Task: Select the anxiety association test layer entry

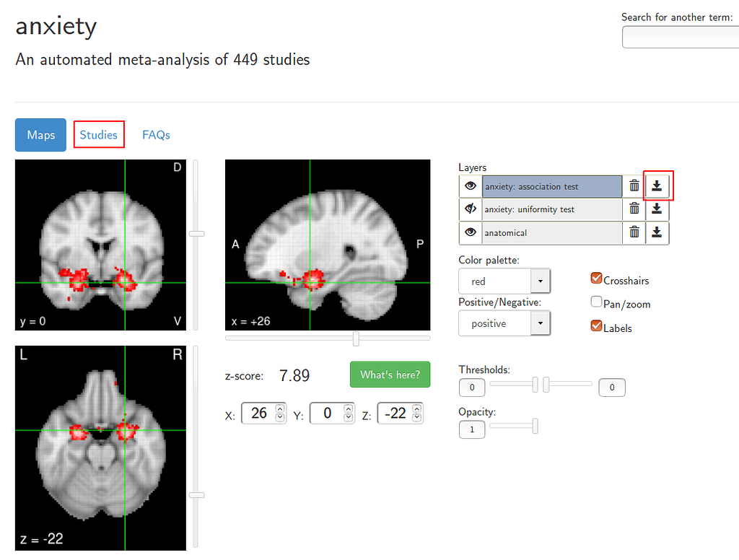Action: 552,185
